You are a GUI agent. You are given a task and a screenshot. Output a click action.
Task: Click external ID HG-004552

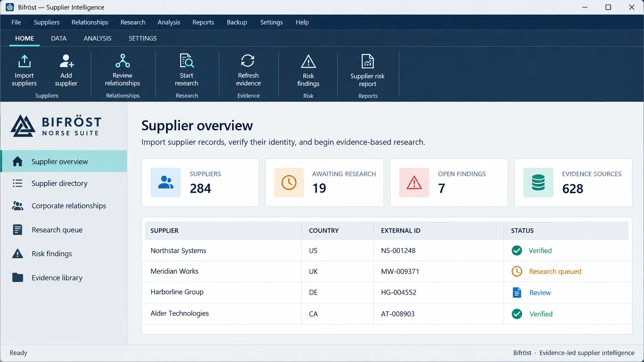tap(399, 292)
